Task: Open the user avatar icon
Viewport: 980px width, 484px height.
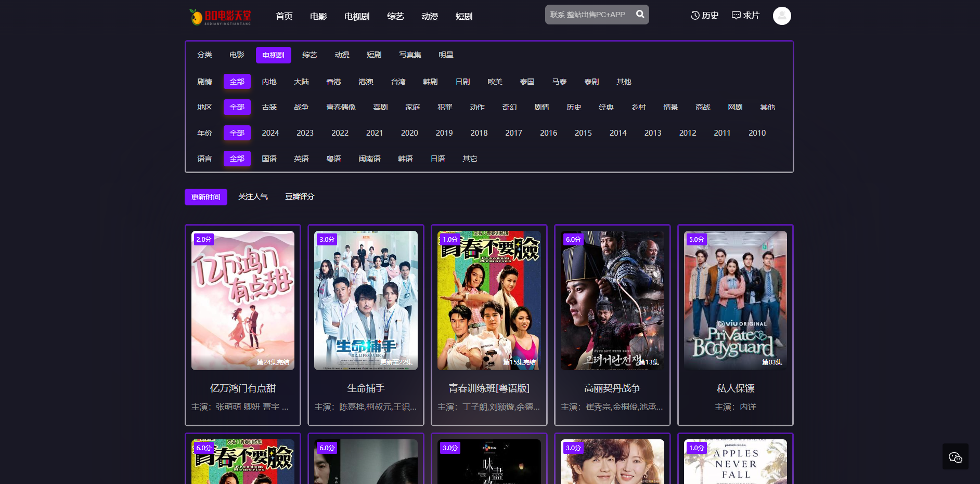Action: 782,16
